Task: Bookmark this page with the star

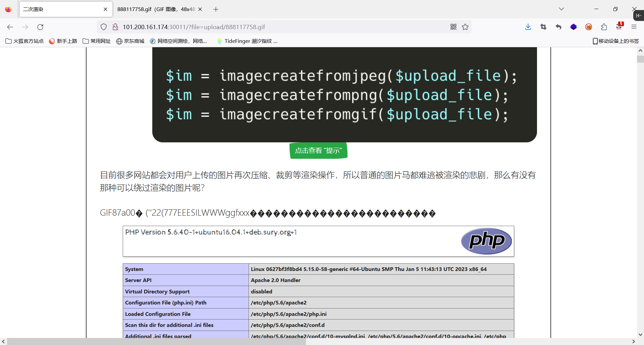Action: click(x=465, y=27)
